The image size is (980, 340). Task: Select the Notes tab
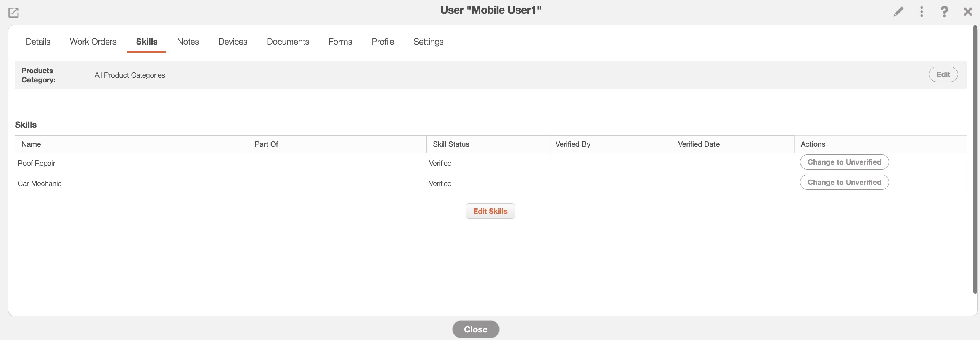(188, 42)
